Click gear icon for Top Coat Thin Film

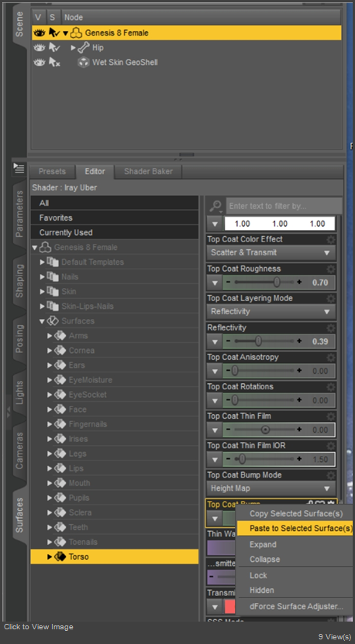click(331, 416)
